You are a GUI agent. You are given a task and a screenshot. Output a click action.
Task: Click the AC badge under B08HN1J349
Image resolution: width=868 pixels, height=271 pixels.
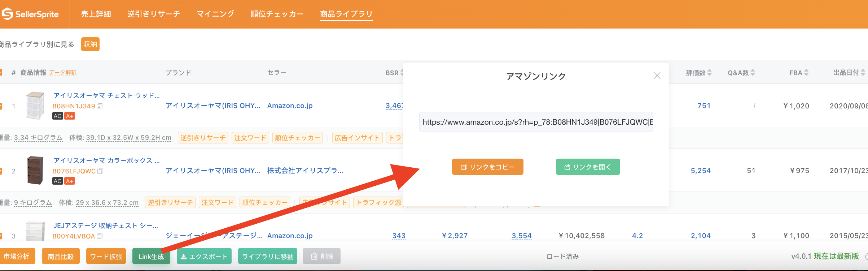(58, 116)
